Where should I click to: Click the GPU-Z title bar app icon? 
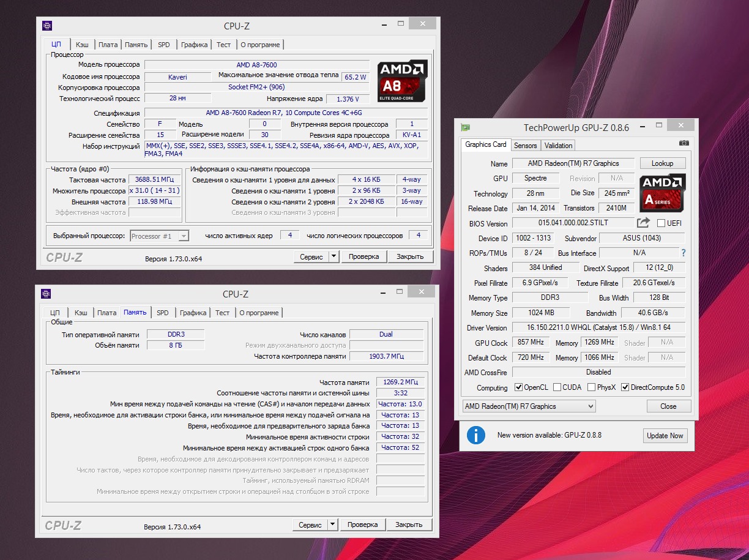466,127
